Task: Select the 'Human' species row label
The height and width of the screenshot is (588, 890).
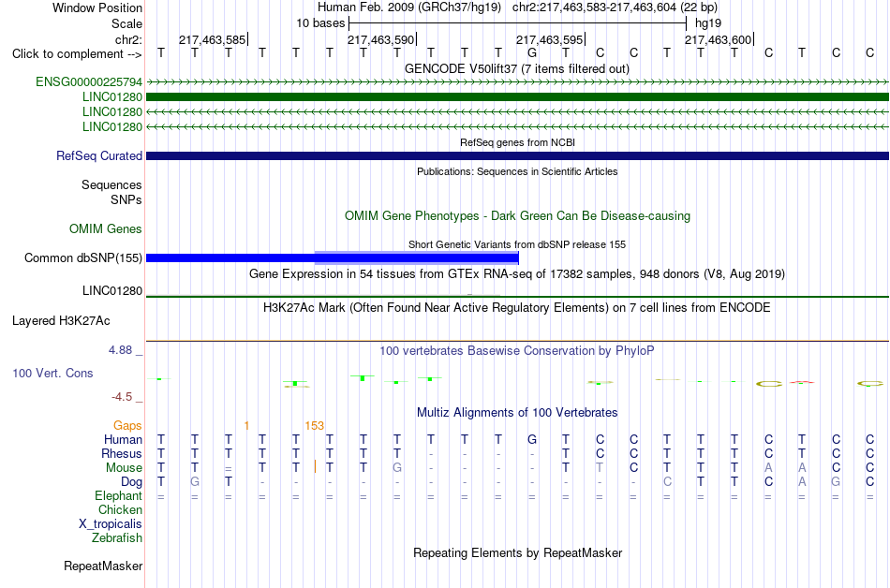Action: click(123, 440)
